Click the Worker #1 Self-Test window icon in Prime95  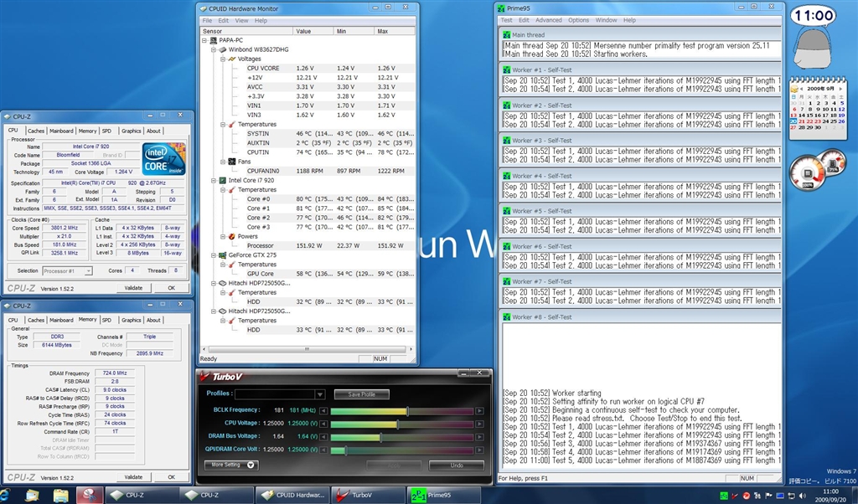coord(507,70)
